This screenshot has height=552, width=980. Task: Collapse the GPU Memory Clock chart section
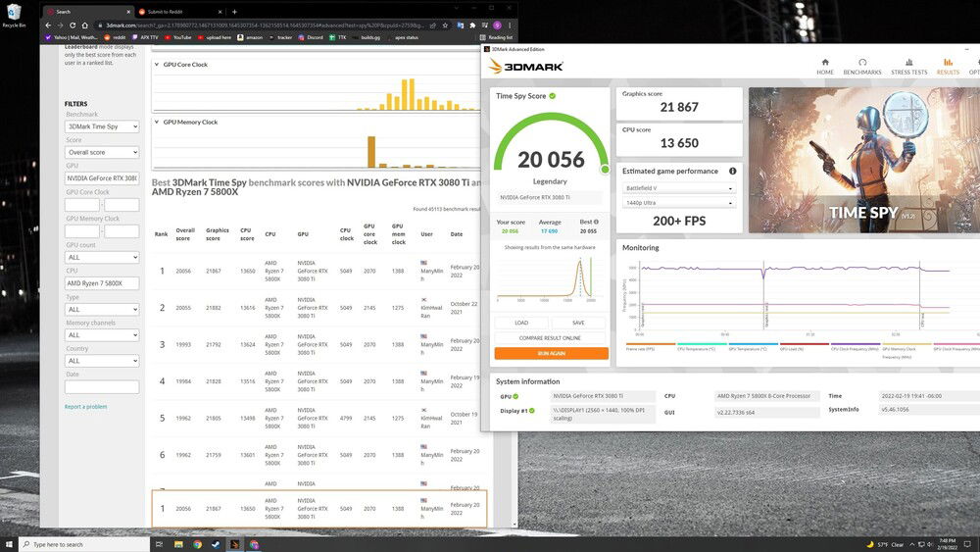coord(157,123)
